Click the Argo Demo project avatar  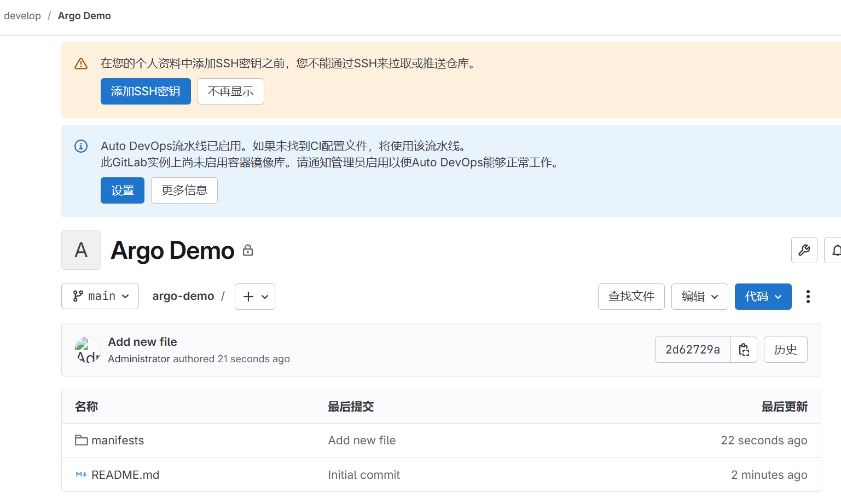pyautogui.click(x=81, y=250)
